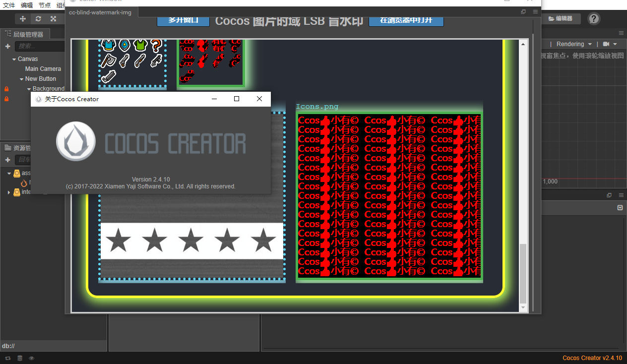Image resolution: width=627 pixels, height=364 pixels.
Task: Click the db:// path text
Action: 8,346
